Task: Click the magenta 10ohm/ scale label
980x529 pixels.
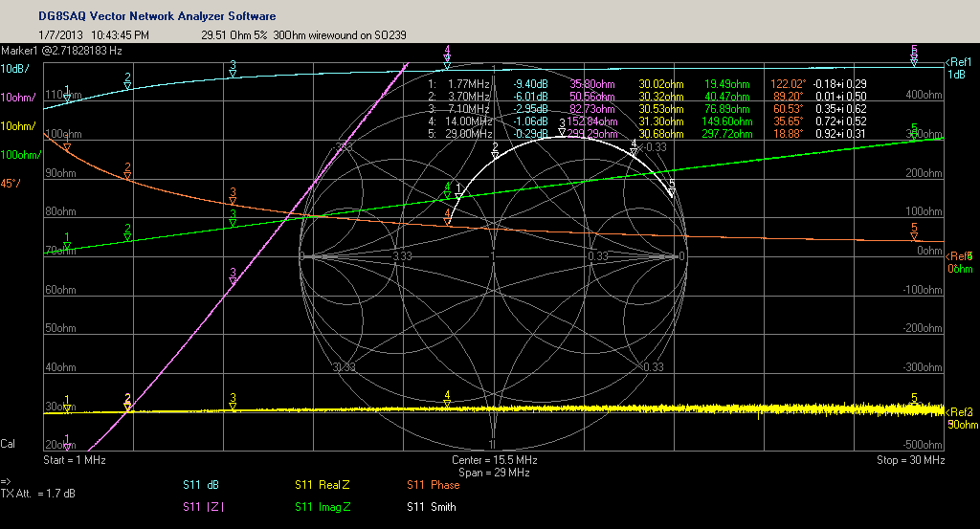Action: coord(18,98)
